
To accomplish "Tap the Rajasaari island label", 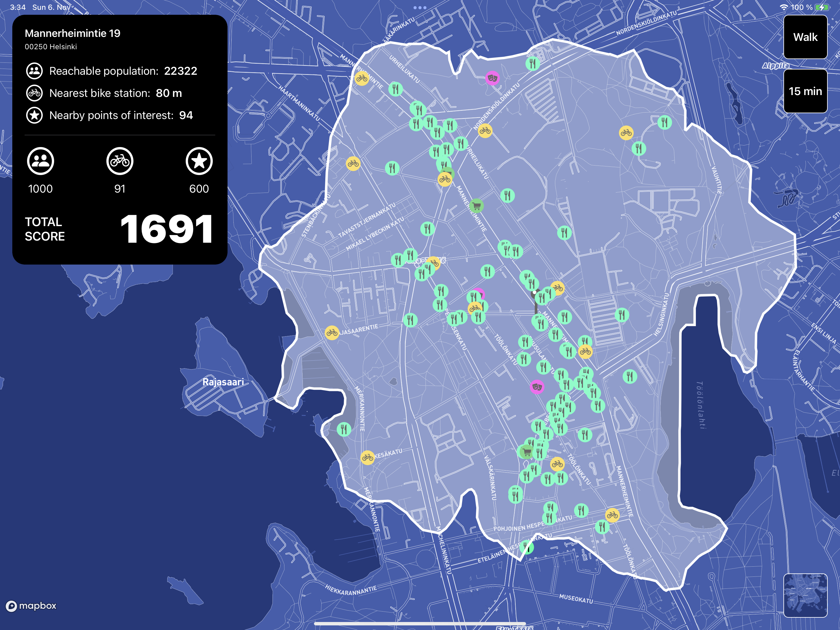I will coord(223,382).
